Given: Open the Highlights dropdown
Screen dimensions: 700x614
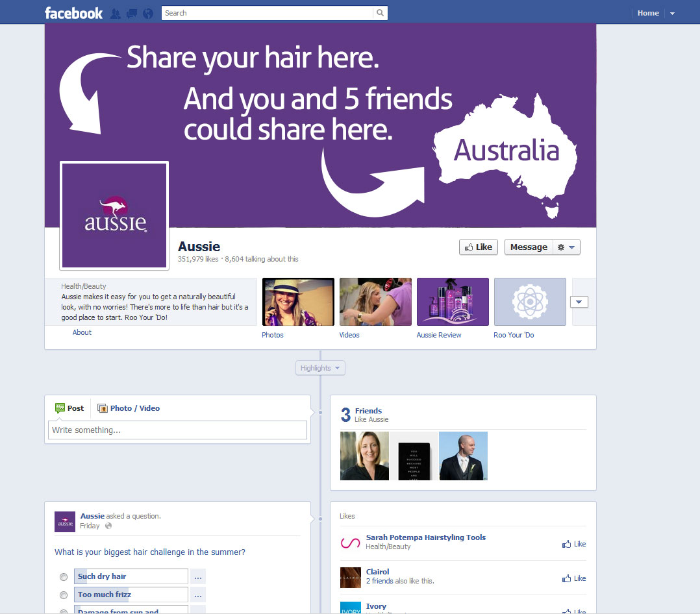Looking at the screenshot, I should point(320,368).
